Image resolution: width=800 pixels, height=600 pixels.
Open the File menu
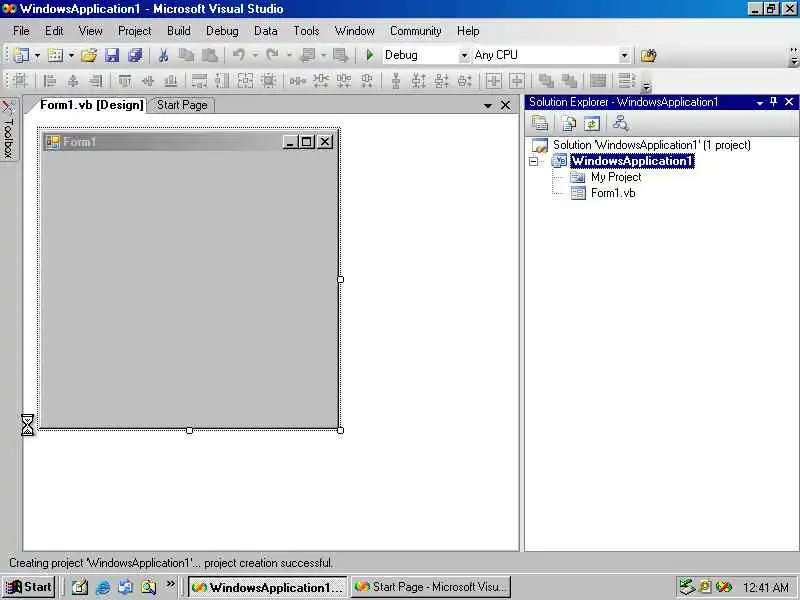pos(21,31)
